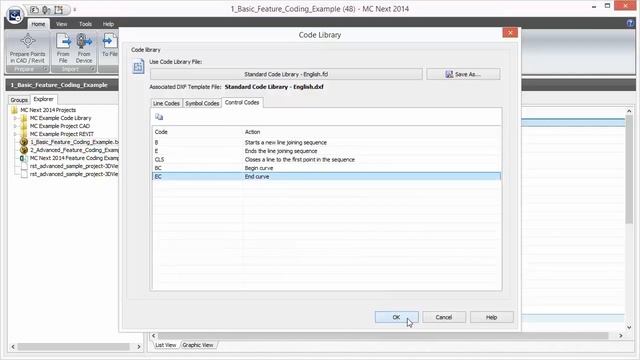The image size is (640, 360).
Task: Click the add code icon above code table
Action: (159, 118)
